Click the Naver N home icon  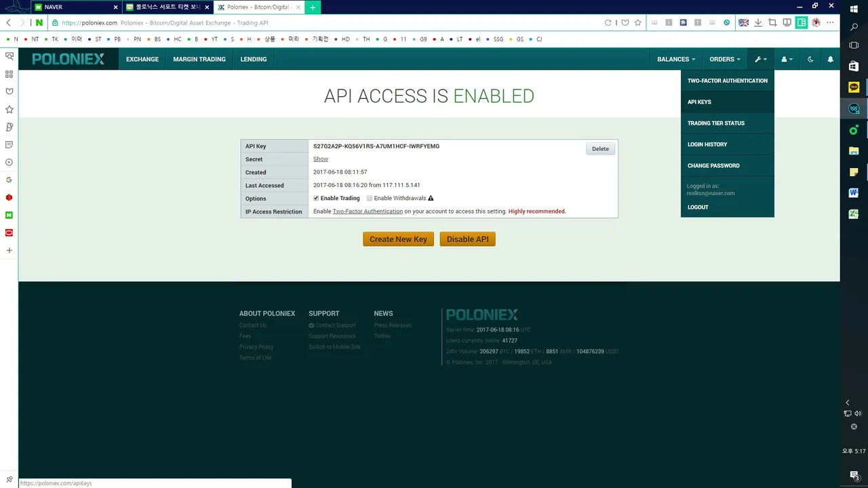(39, 22)
